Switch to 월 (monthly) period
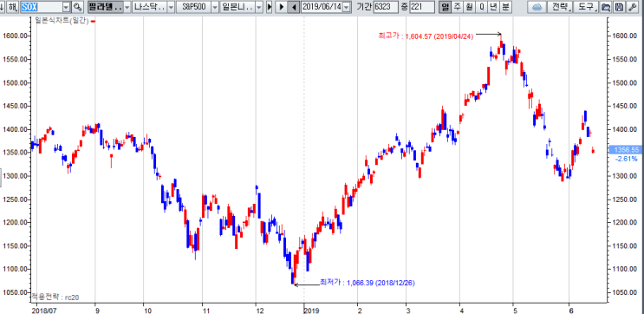This screenshot has width=644, height=314. coord(469,7)
